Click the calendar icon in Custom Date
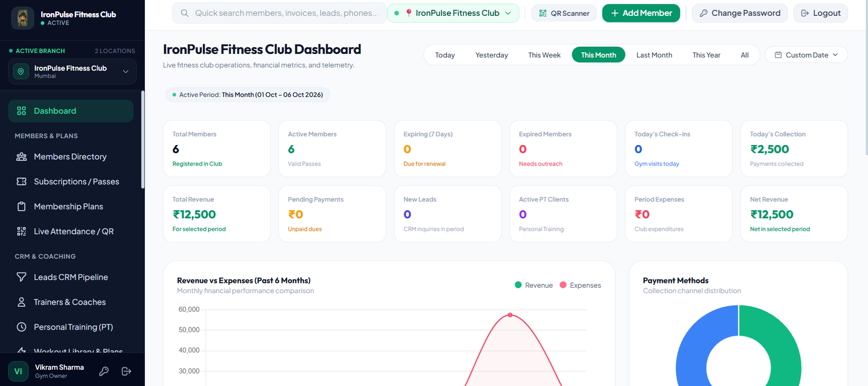This screenshot has height=386, width=868. [778, 55]
